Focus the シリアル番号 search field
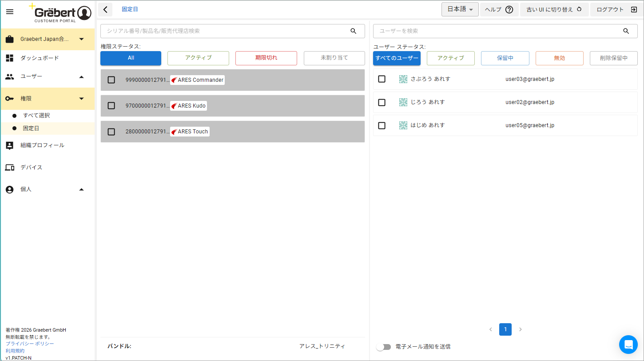Image resolution: width=644 pixels, height=361 pixels. [x=233, y=31]
